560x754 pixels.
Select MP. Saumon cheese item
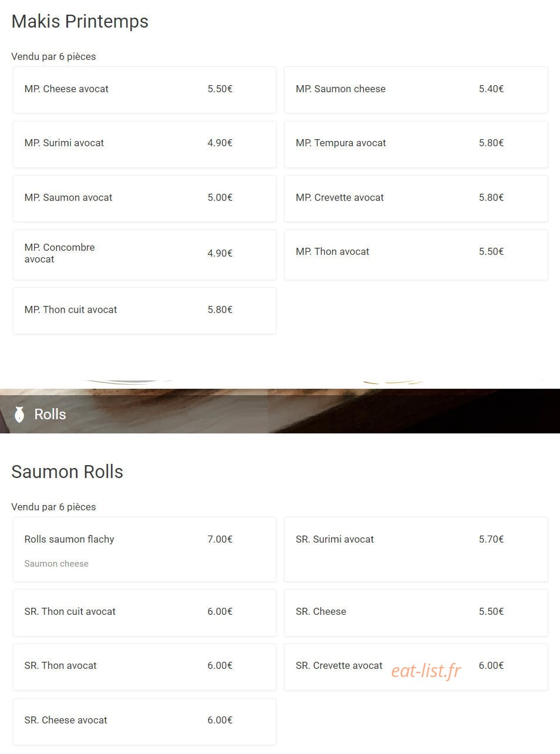coord(416,90)
